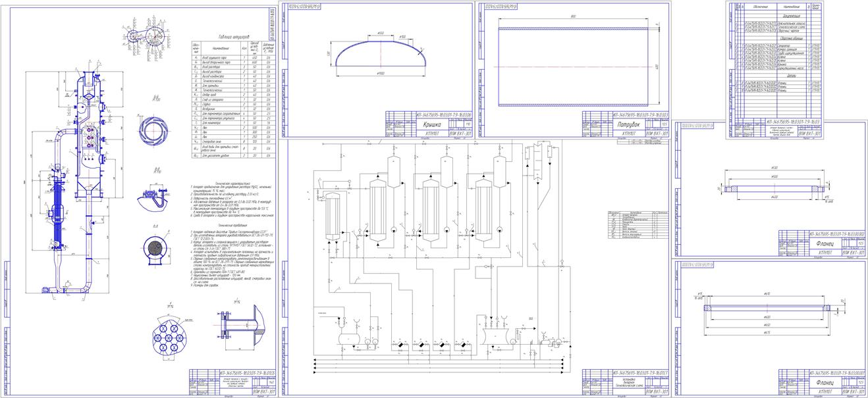The width and height of the screenshot is (868, 398).
Task: Click the 800 length dimension on Патрубок
Action: 574,16
